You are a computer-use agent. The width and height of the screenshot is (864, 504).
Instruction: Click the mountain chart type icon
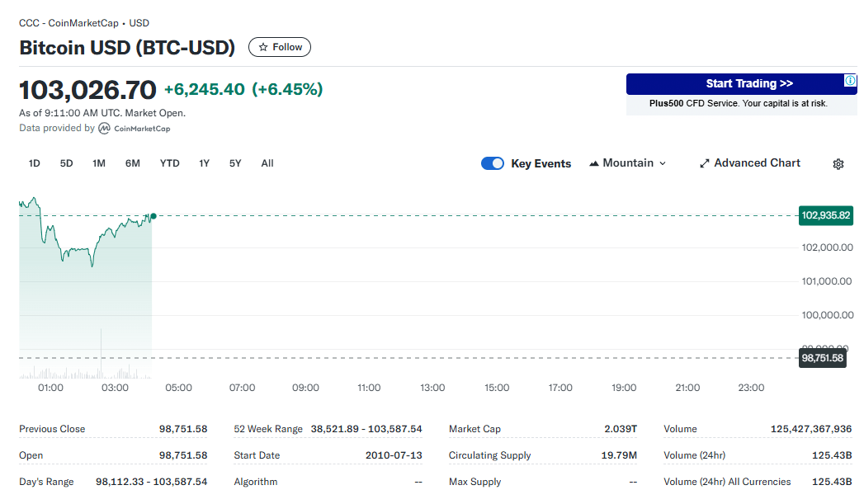tap(593, 163)
